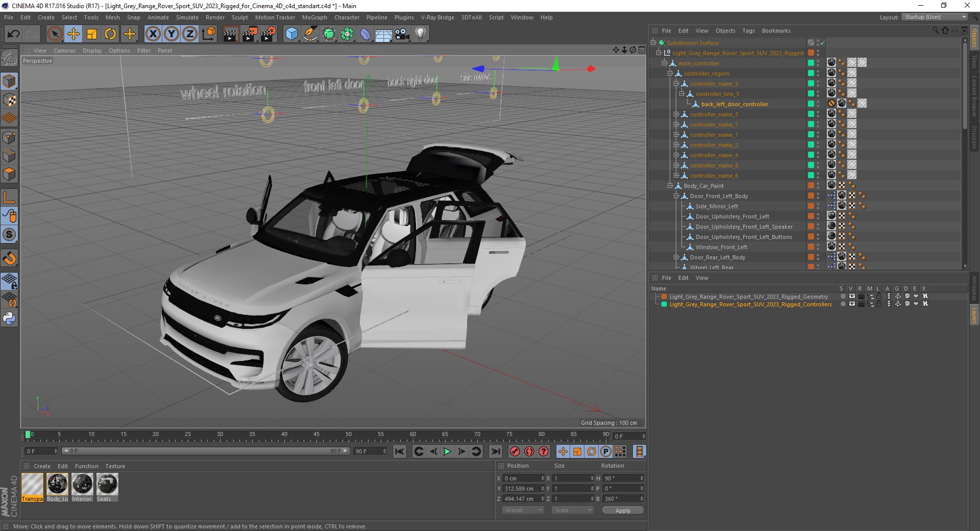
Task: Click the Y position input field
Action: point(523,489)
